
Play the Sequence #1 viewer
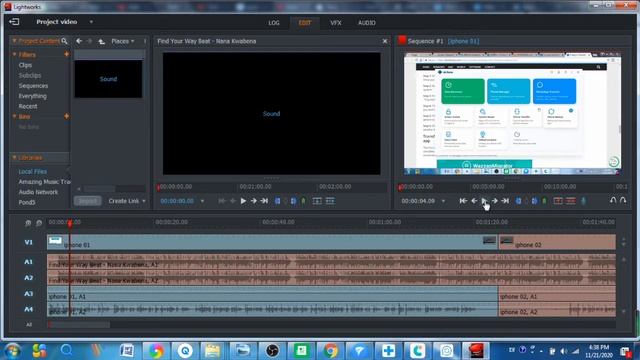pos(484,201)
